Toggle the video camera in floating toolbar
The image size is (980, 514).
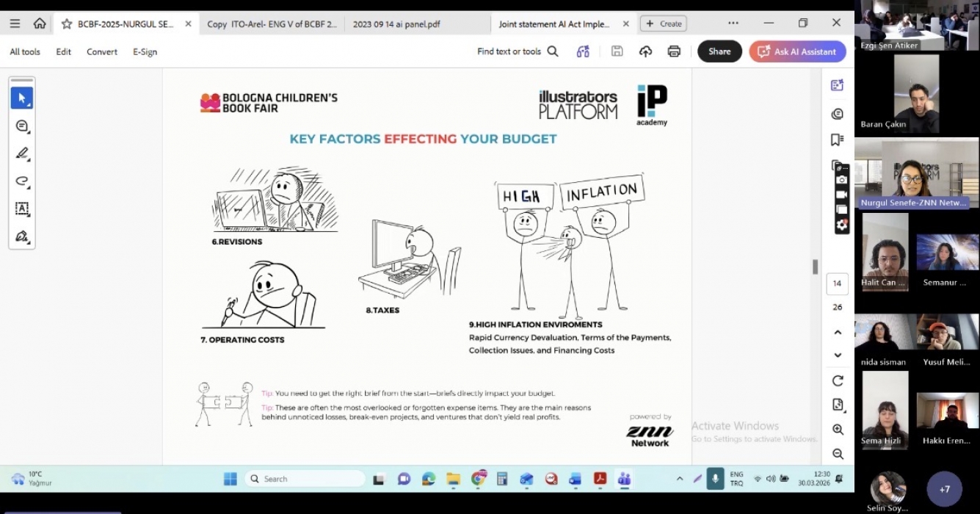pyautogui.click(x=842, y=194)
